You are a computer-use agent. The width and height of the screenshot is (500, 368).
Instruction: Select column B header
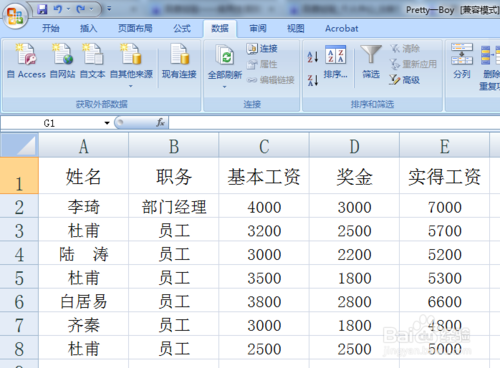tap(174, 146)
